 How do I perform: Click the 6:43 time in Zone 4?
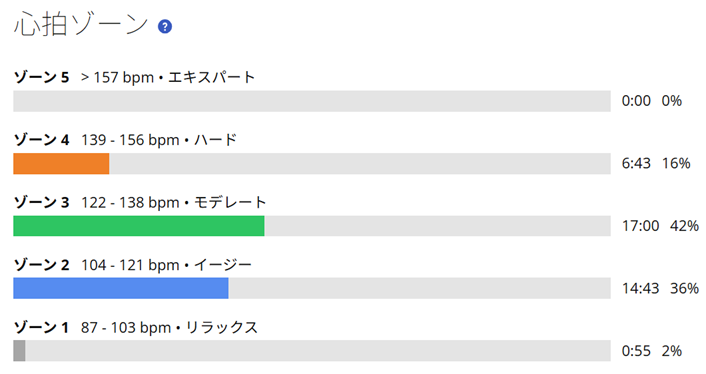pyautogui.click(x=636, y=163)
